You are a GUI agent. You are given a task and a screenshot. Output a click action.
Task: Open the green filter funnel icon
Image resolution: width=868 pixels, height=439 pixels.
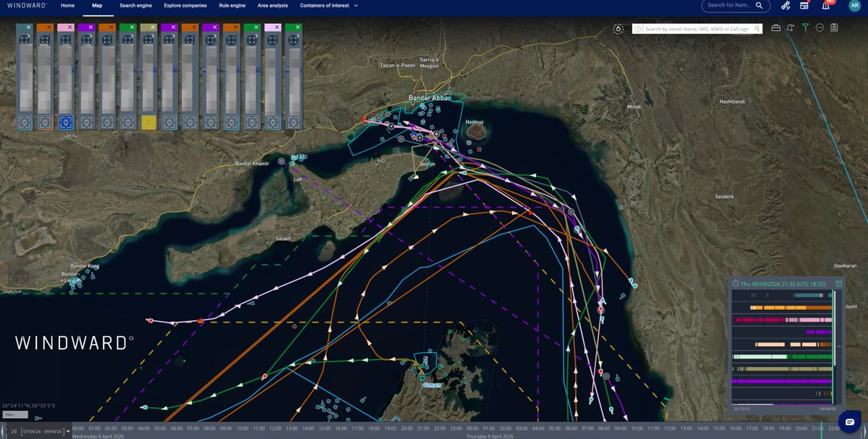click(x=805, y=28)
